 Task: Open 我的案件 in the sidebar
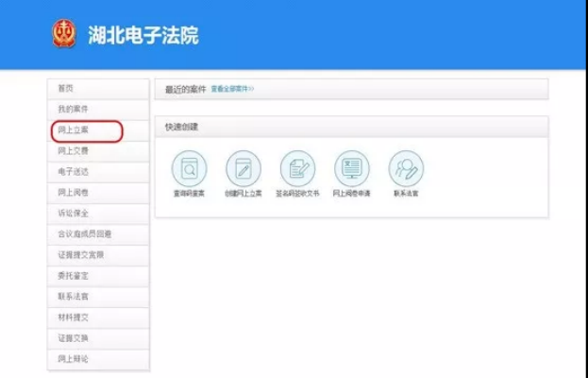(x=98, y=110)
